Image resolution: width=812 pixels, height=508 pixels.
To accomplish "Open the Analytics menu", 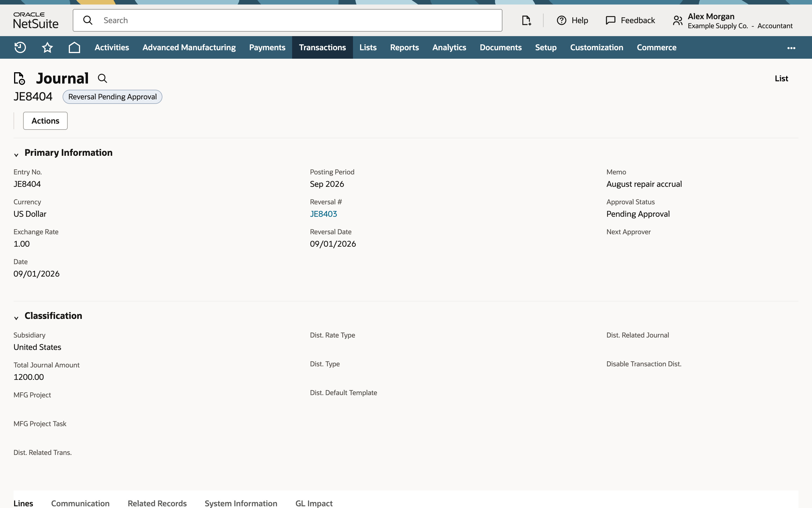I will point(449,47).
